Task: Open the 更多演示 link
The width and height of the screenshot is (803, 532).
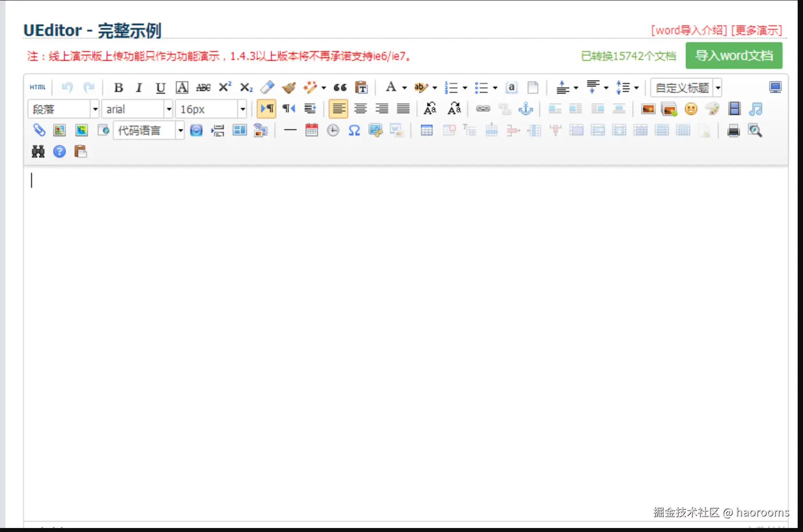Action: tap(757, 30)
